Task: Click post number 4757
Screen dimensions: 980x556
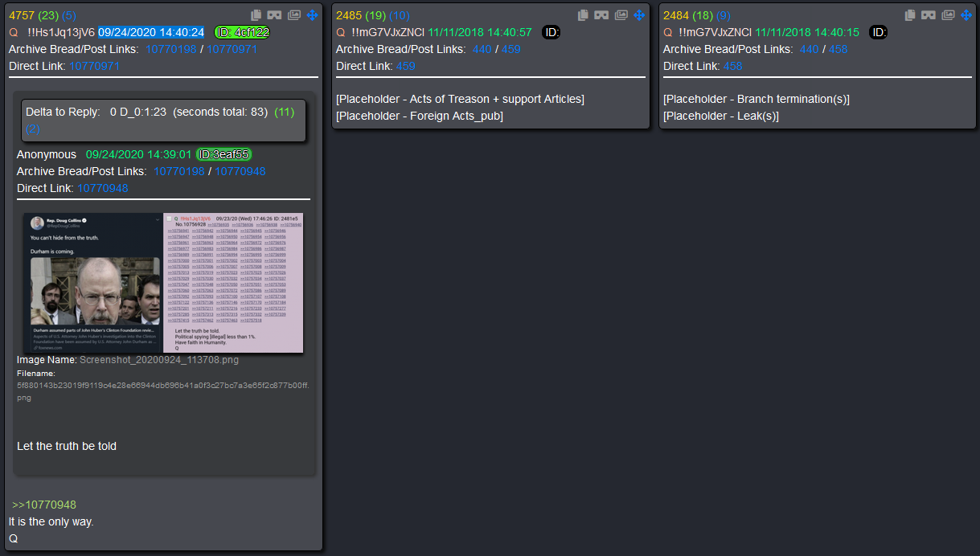Action: [22, 15]
